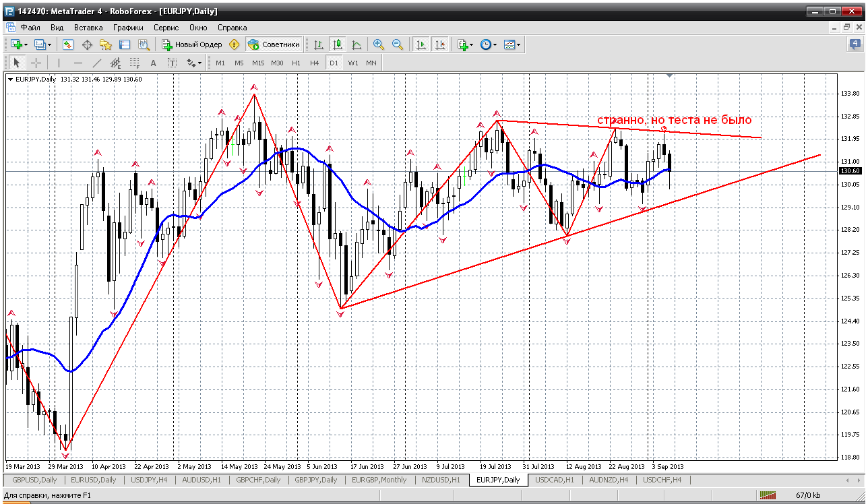Open the notifications bubble showing 4
The width and height of the screenshot is (868, 504).
click(x=856, y=44)
